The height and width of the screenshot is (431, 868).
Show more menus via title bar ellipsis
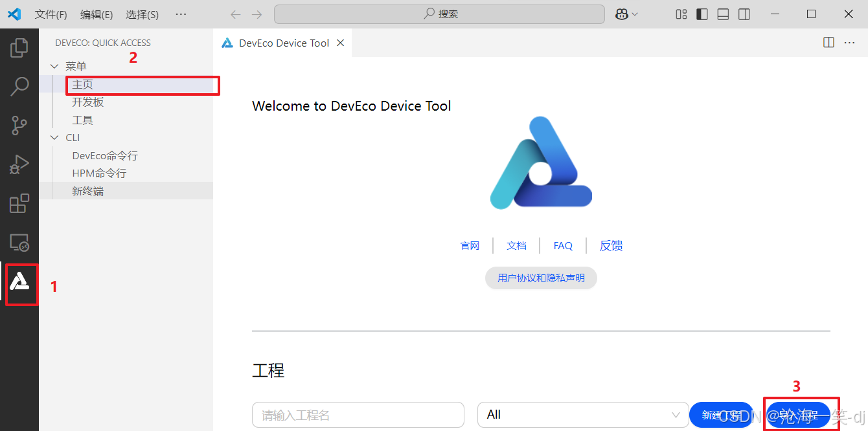click(181, 14)
